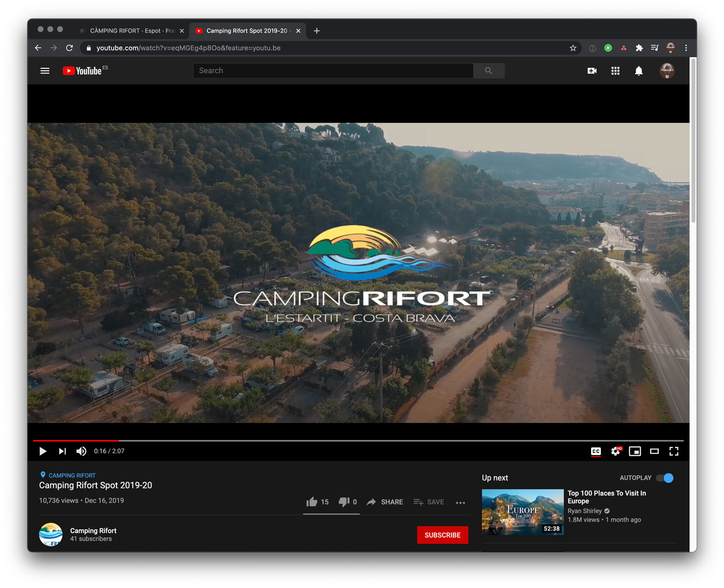The width and height of the screenshot is (724, 588).
Task: Bookmark this page with the star
Action: (573, 48)
